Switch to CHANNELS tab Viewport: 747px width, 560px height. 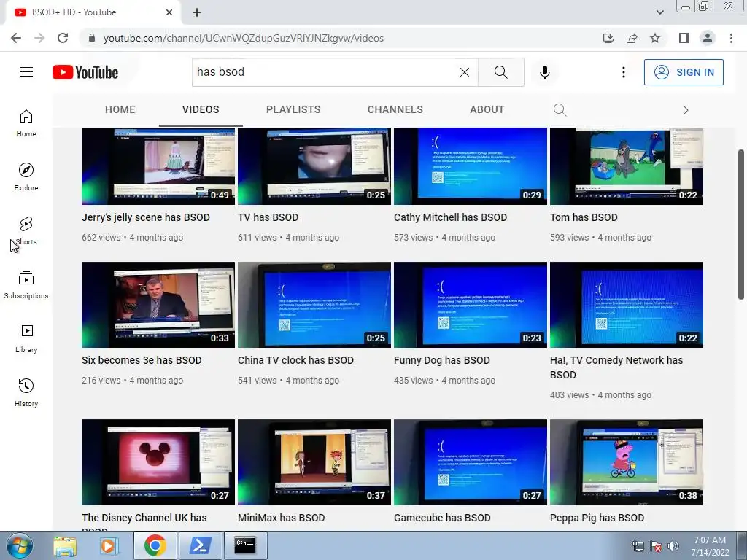(395, 109)
